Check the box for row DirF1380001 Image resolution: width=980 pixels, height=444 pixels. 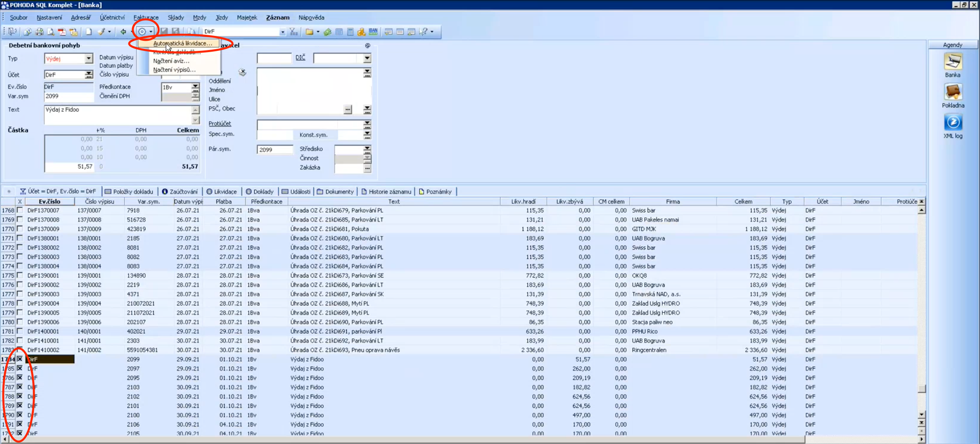[19, 238]
